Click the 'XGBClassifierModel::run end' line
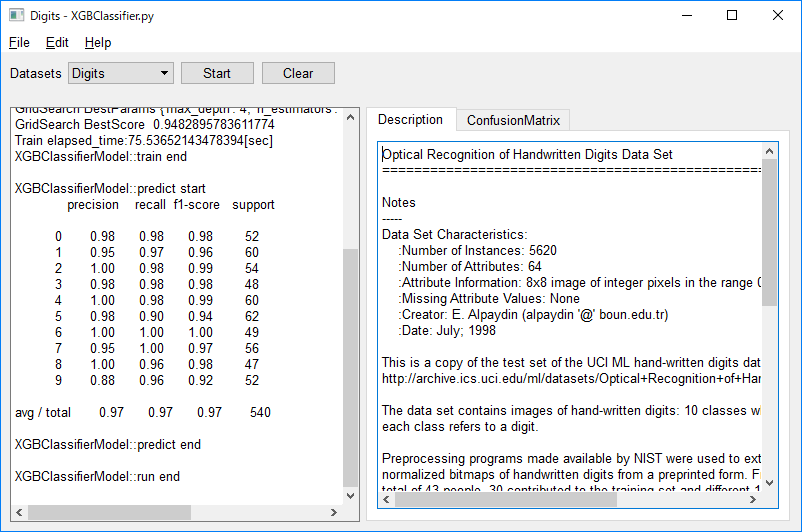802x532 pixels. pos(97,476)
